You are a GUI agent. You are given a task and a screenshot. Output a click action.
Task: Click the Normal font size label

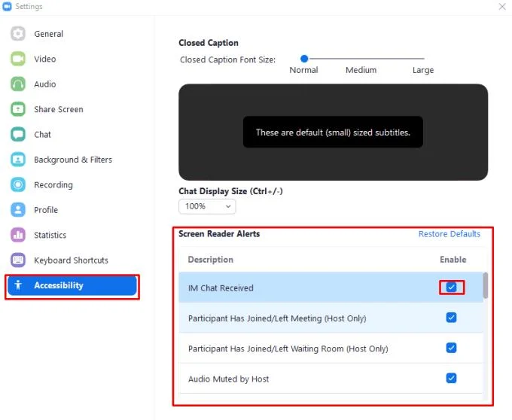(303, 70)
